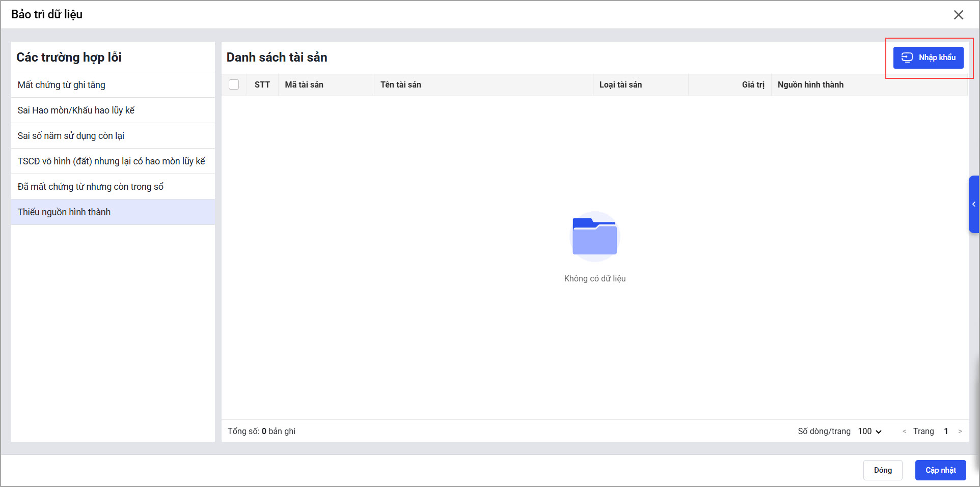This screenshot has height=487, width=980.
Task: Click the Danh sách tài sản heading
Action: [x=277, y=58]
